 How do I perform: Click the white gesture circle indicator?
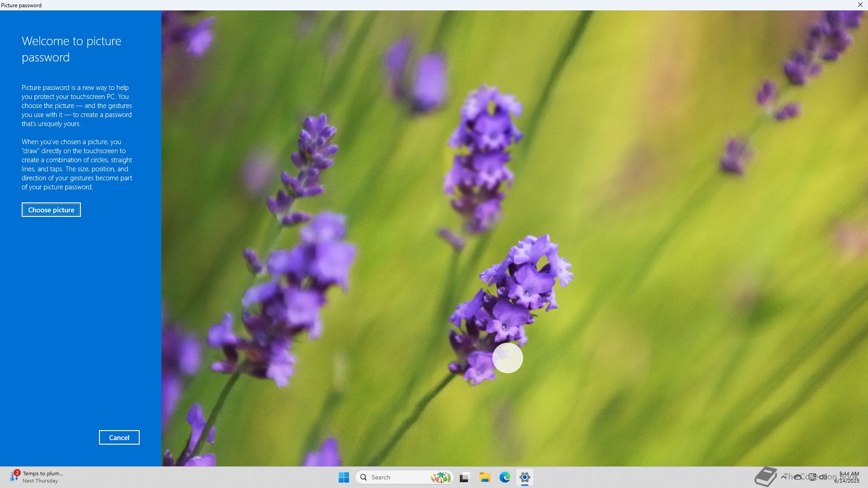coord(507,358)
